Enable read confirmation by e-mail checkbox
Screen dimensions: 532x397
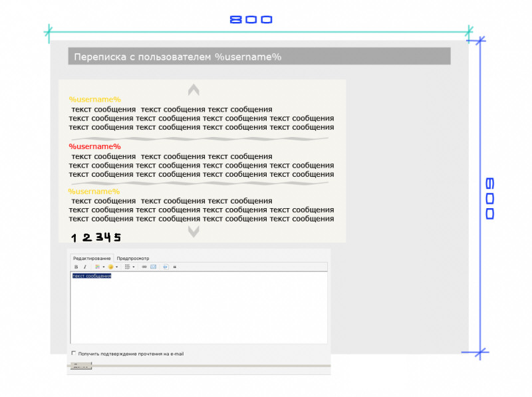[x=73, y=353]
